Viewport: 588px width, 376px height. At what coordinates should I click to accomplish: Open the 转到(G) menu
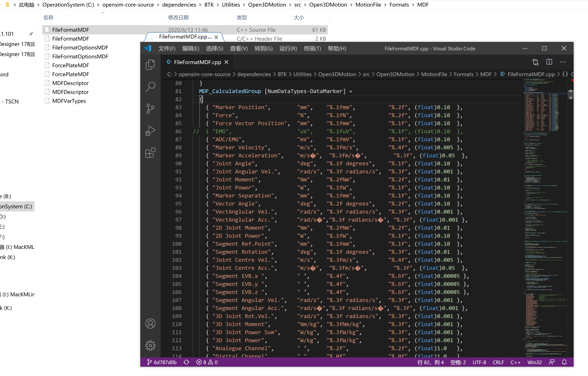coord(264,49)
